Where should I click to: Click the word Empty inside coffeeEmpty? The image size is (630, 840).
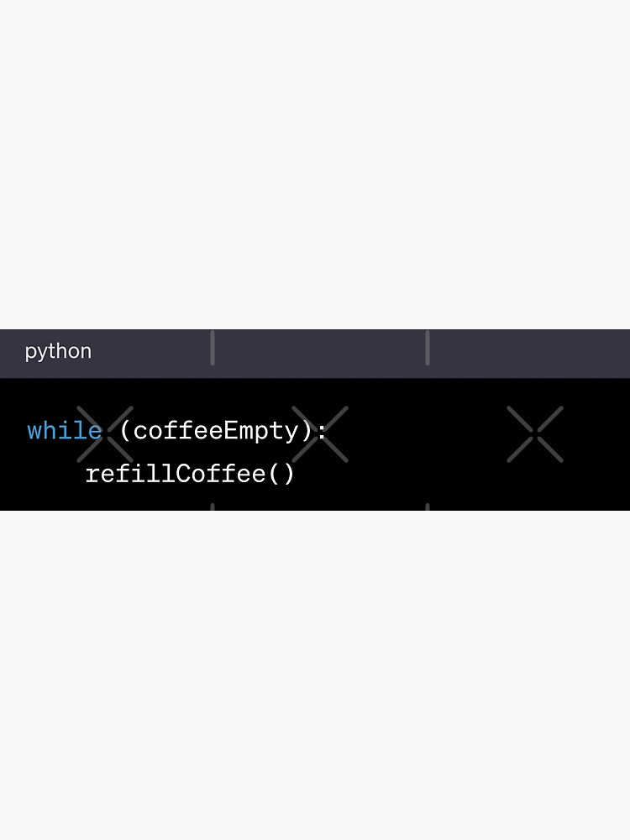pyautogui.click(x=261, y=432)
